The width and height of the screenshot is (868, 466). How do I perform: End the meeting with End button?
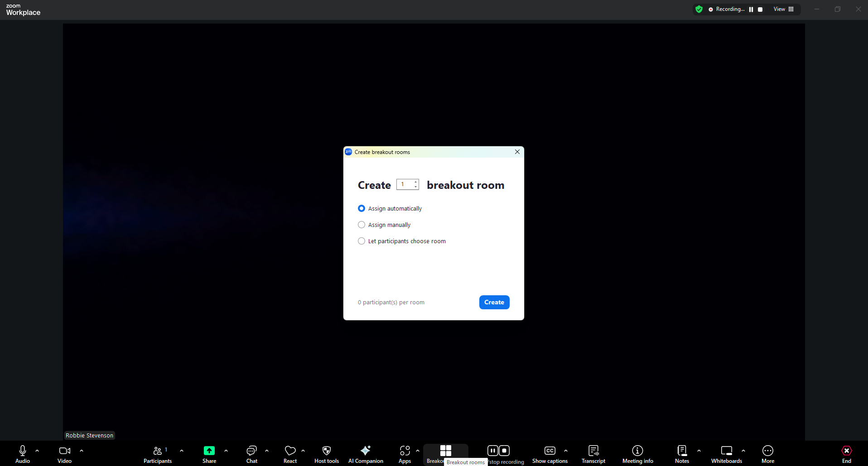click(x=846, y=451)
